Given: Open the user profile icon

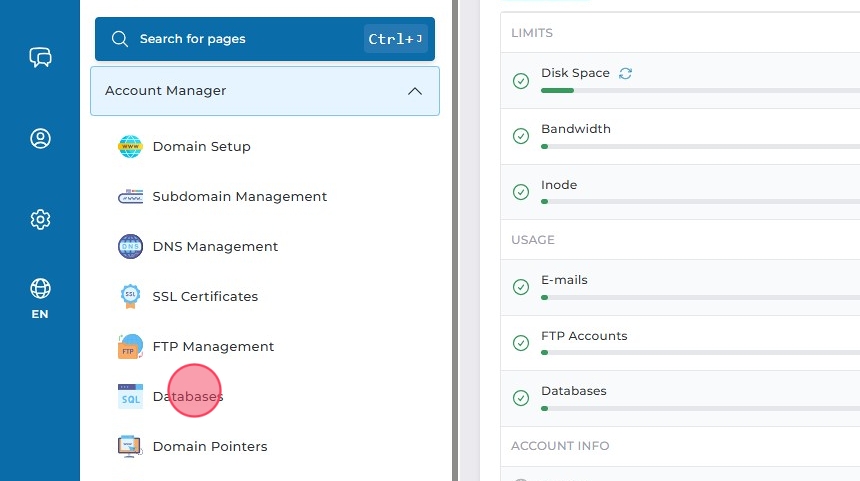Looking at the screenshot, I should (40, 138).
